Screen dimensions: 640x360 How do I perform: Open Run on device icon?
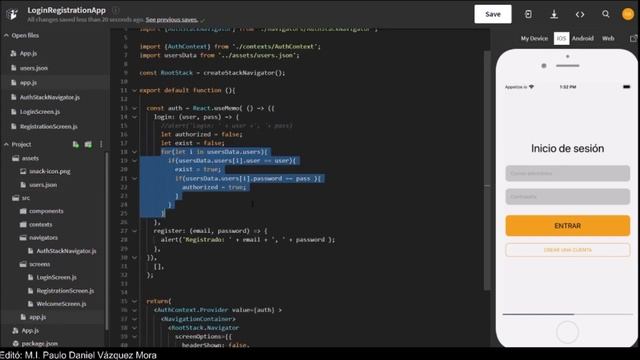pos(528,14)
